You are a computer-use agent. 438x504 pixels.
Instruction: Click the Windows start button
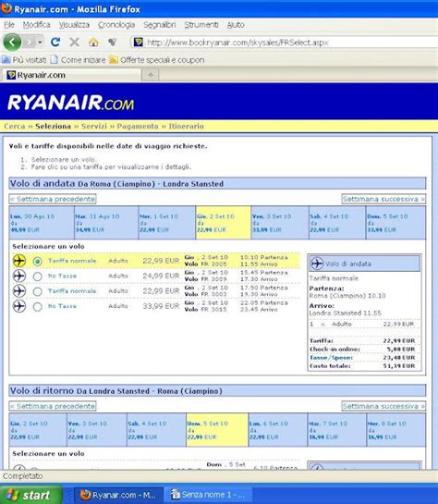[x=31, y=495]
